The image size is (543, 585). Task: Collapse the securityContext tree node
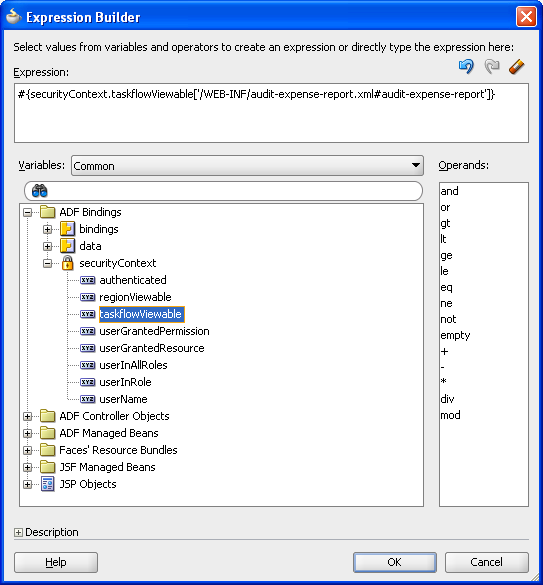pyautogui.click(x=47, y=263)
